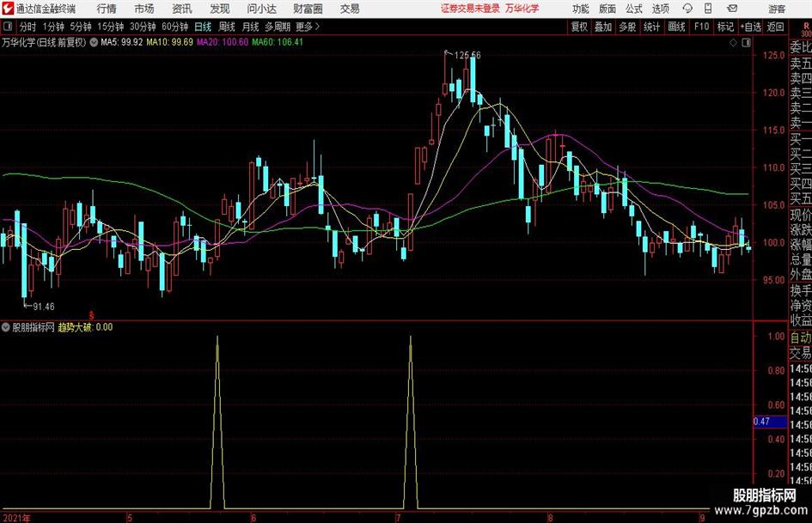812x523 pixels.
Task: Open the 问小达 menu
Action: 261,9
